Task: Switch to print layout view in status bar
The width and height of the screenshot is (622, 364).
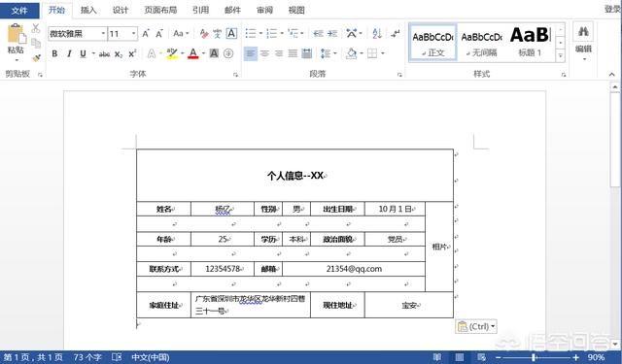Action: [x=459, y=357]
